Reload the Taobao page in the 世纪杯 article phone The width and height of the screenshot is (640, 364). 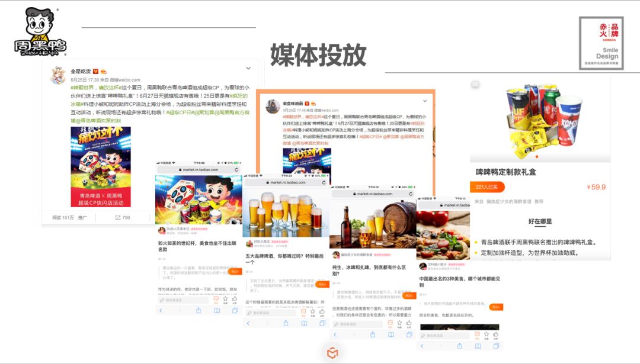[236, 169]
